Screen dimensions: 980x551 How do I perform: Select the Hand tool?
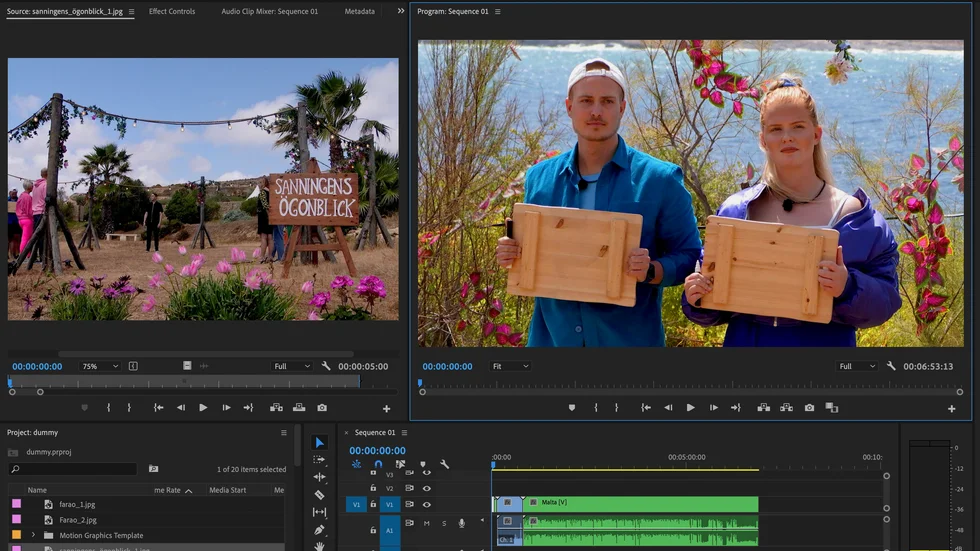pos(319,546)
